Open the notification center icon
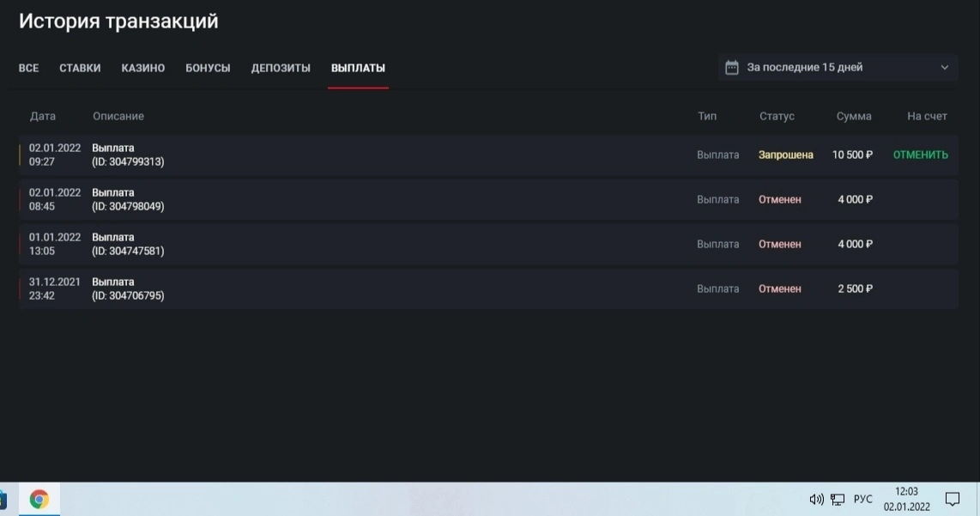 (952, 499)
